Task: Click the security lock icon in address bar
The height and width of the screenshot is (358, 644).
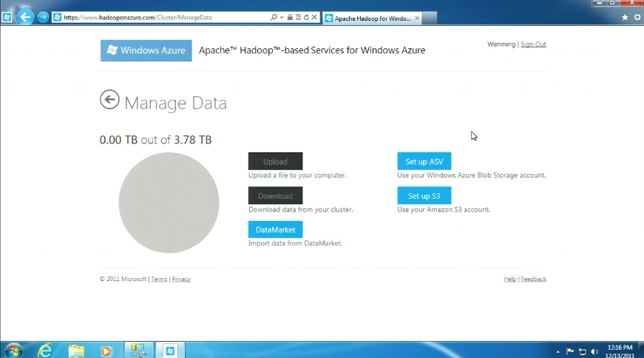Action: [290, 17]
